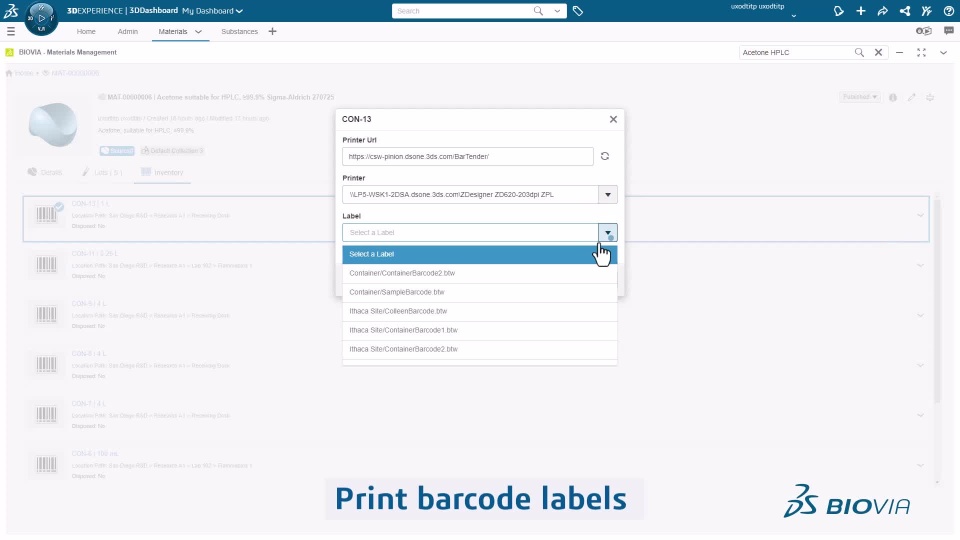The height and width of the screenshot is (540, 960).
Task: Open the Inventory tab
Action: click(x=162, y=173)
